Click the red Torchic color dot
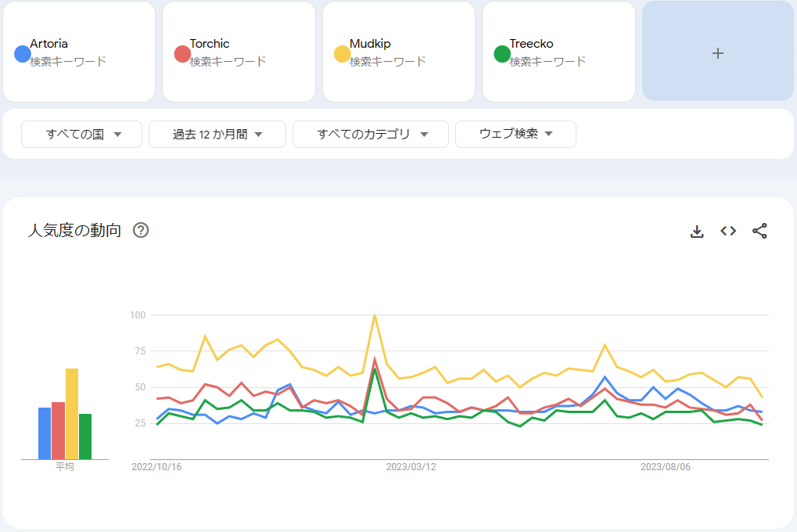The image size is (797, 532). (x=182, y=54)
